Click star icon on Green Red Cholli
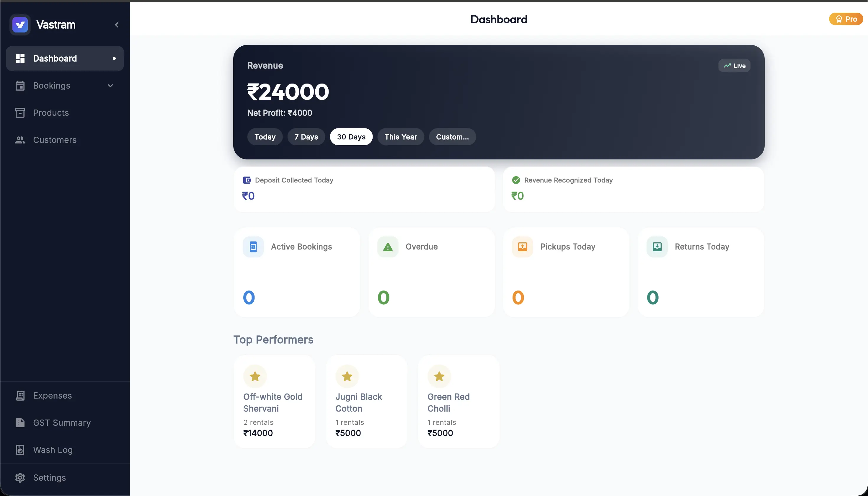868x496 pixels. click(439, 376)
